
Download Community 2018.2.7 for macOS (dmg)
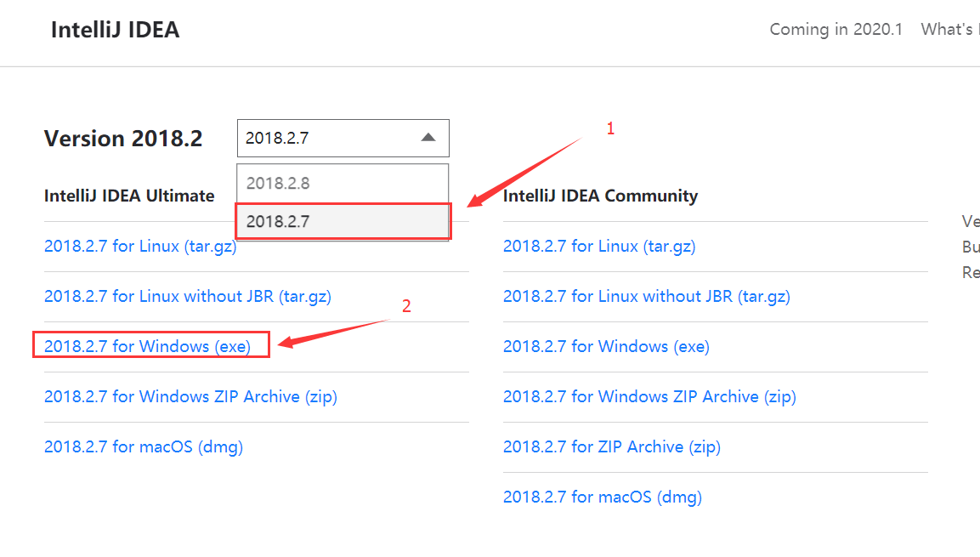coord(603,497)
